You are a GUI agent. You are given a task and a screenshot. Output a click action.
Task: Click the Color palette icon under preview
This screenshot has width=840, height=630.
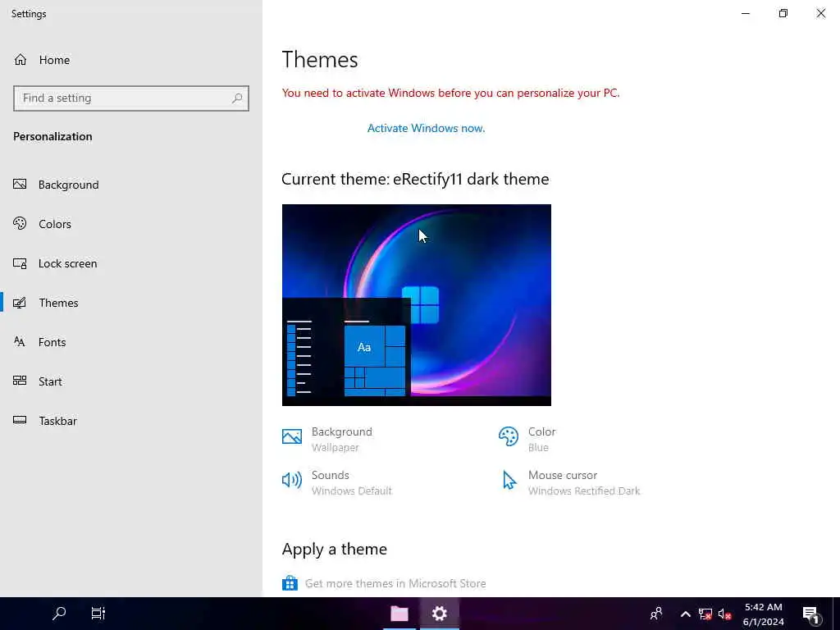[x=509, y=436]
